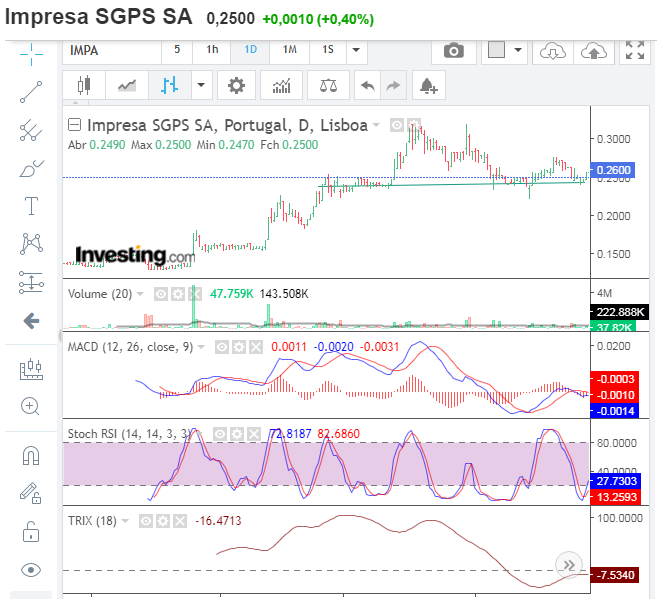This screenshot has height=599, width=662.
Task: Remove the Stoch RSI indicator
Action: click(254, 434)
